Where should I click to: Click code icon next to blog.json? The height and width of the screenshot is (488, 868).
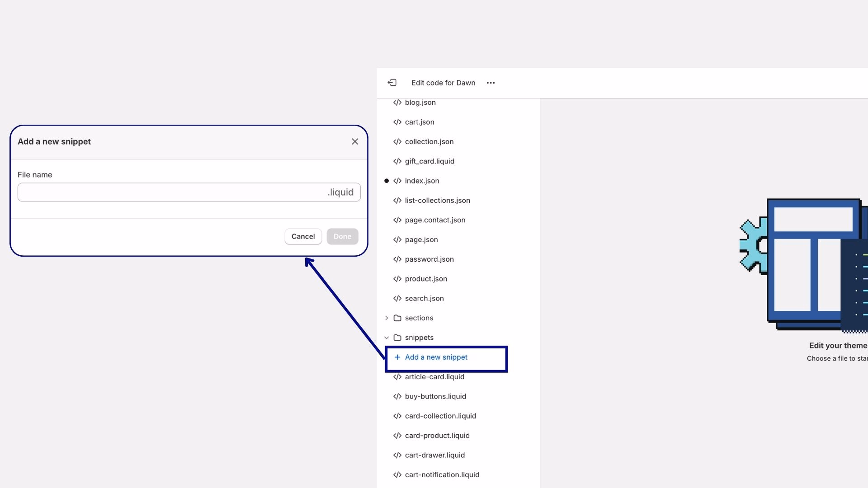click(397, 103)
